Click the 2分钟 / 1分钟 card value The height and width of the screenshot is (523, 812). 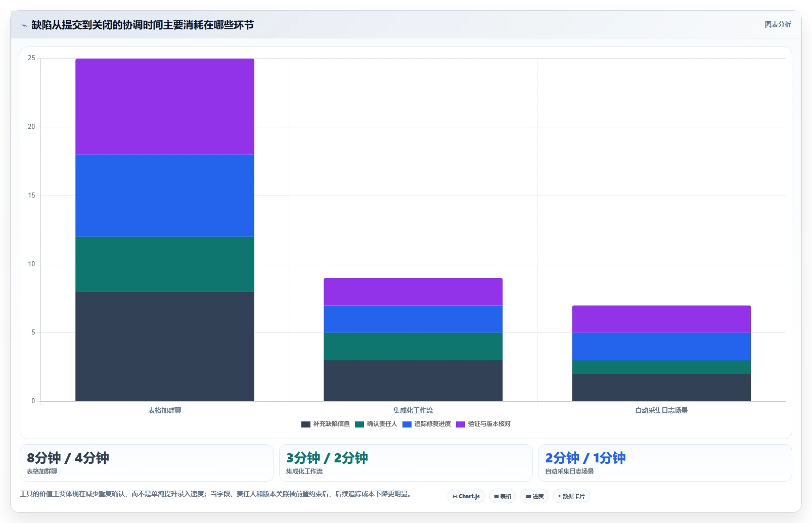pos(585,458)
